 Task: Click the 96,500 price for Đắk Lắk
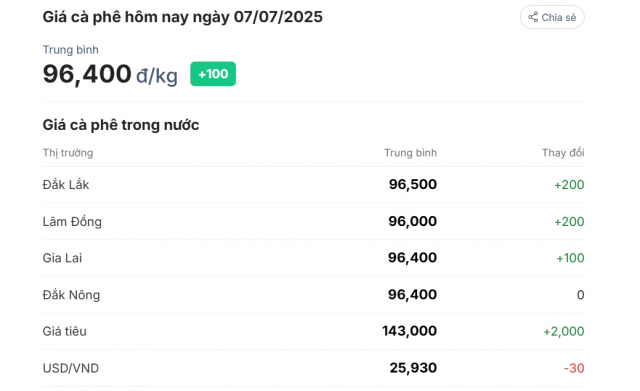click(x=413, y=184)
